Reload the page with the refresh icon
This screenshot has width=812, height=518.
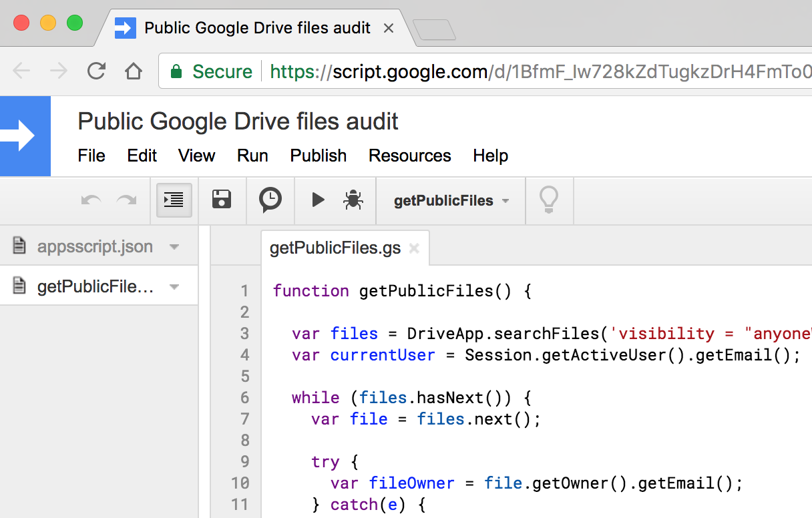95,71
